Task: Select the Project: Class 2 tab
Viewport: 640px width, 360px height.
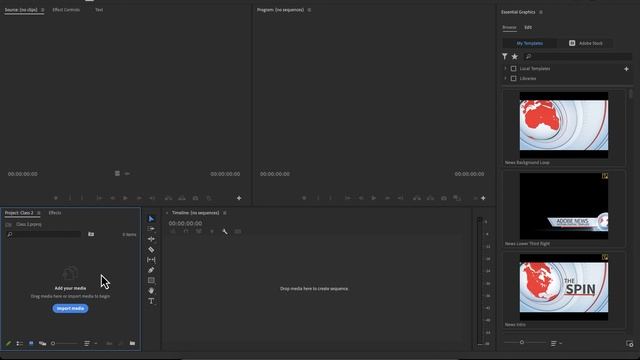Action: pyautogui.click(x=19, y=213)
